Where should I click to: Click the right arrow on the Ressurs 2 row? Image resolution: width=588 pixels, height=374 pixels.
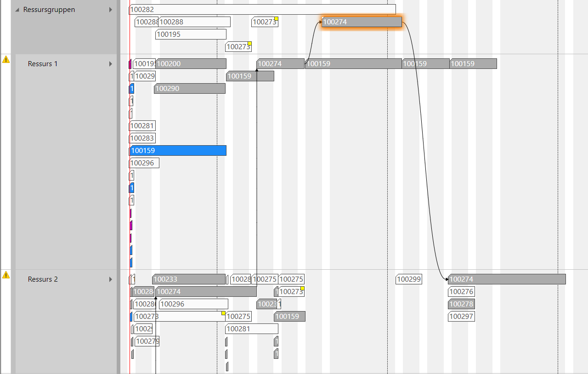coord(110,279)
